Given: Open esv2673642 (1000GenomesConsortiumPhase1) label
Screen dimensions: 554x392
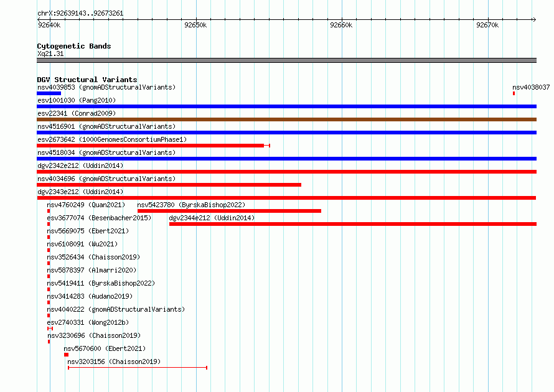Looking at the screenshot, I should pos(112,139).
